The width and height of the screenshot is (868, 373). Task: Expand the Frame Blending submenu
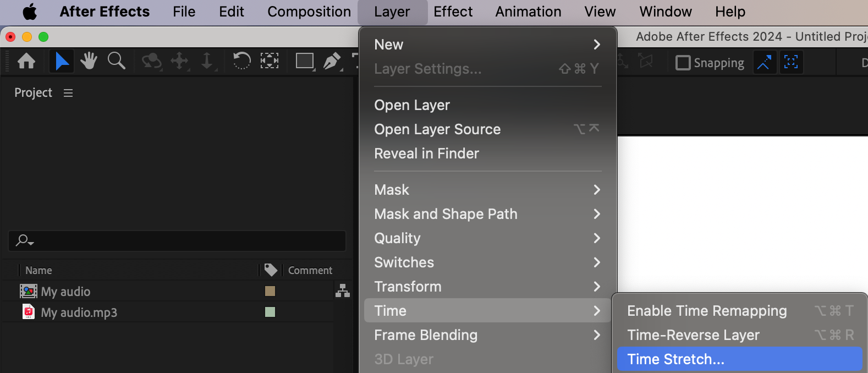coord(488,335)
